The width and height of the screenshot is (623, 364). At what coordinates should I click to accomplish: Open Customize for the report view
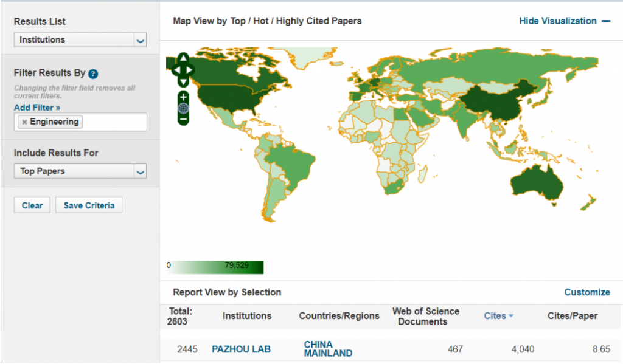(x=586, y=292)
